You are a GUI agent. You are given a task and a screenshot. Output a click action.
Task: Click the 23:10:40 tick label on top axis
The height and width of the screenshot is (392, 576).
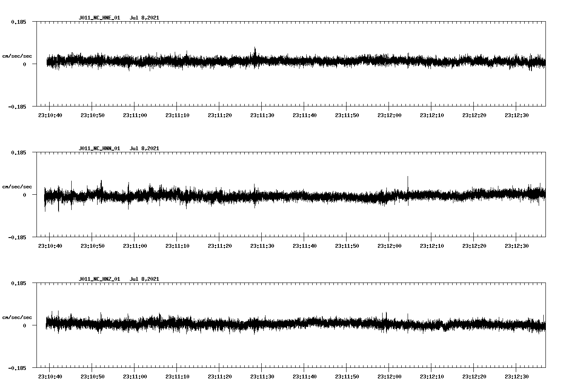click(x=50, y=115)
